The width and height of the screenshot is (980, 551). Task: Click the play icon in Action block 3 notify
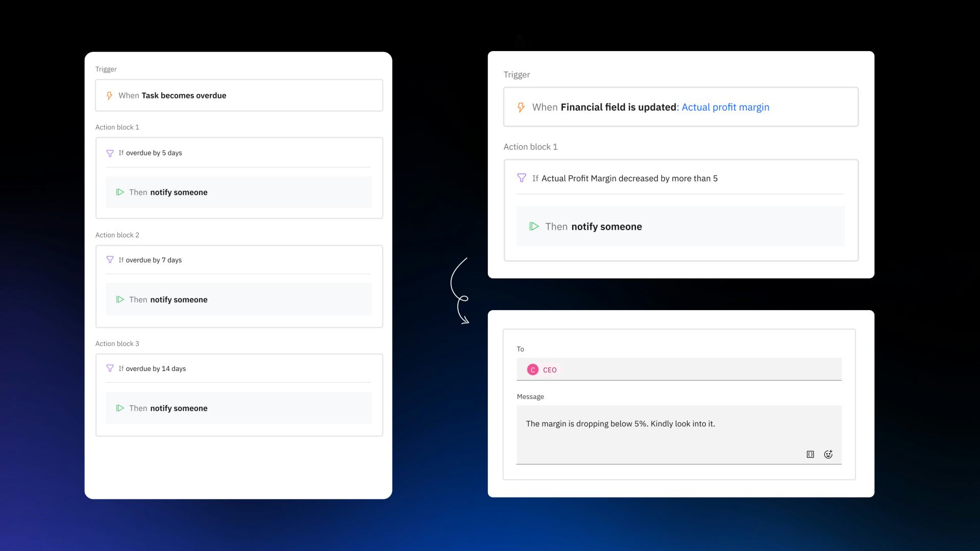(x=120, y=408)
